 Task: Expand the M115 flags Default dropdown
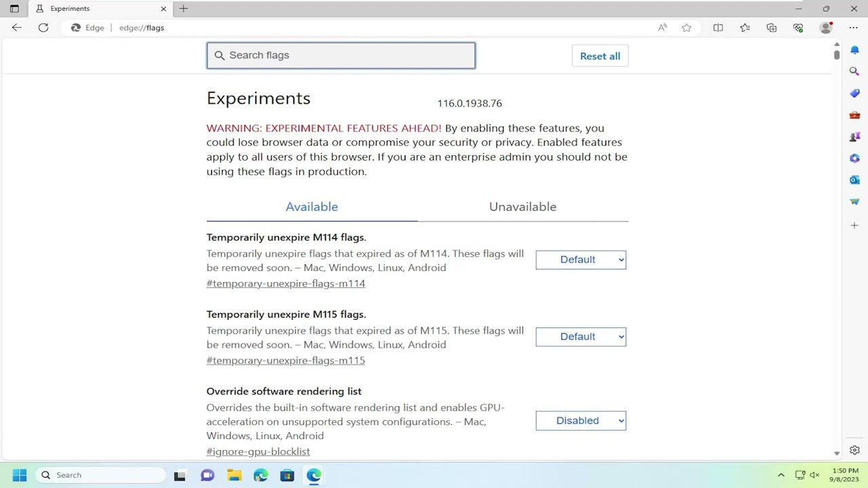[x=580, y=337]
